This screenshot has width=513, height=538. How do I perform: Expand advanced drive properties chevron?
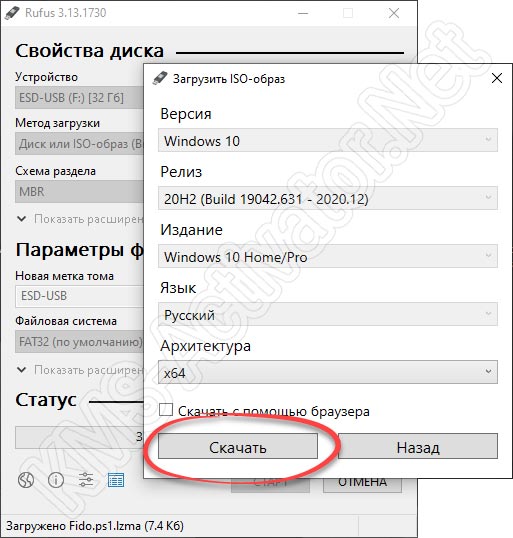(22, 219)
